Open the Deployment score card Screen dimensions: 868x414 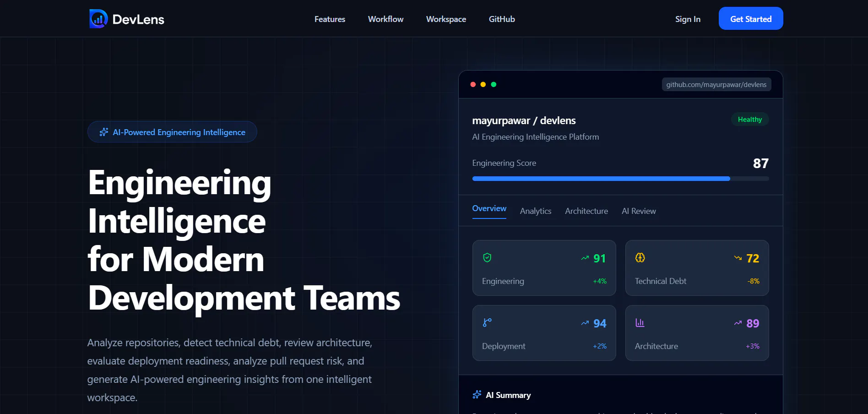coord(544,333)
